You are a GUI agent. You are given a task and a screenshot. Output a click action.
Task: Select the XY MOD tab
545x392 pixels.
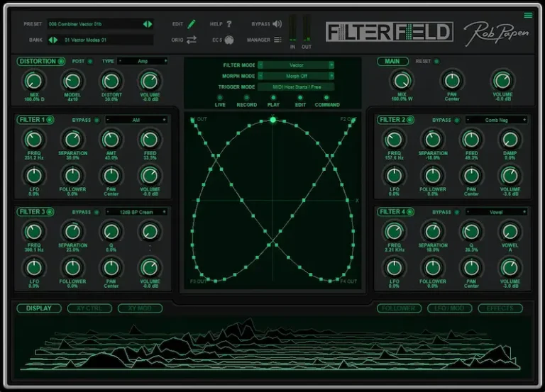[x=140, y=308]
